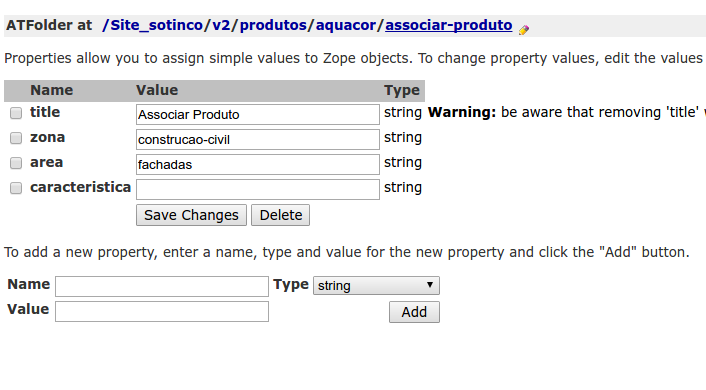Screen dimensions: 706x390
Task: Click the empty caracteristica value field
Action: pos(258,189)
